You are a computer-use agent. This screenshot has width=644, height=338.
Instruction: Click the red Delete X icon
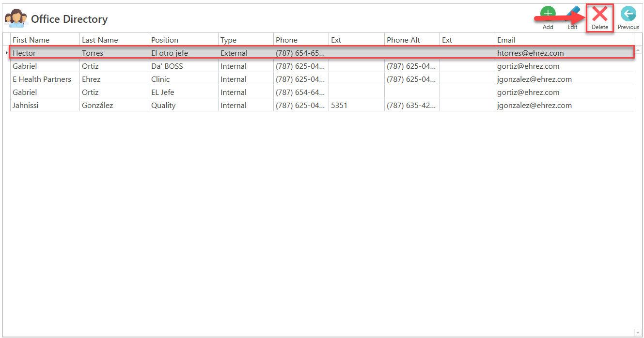click(600, 14)
